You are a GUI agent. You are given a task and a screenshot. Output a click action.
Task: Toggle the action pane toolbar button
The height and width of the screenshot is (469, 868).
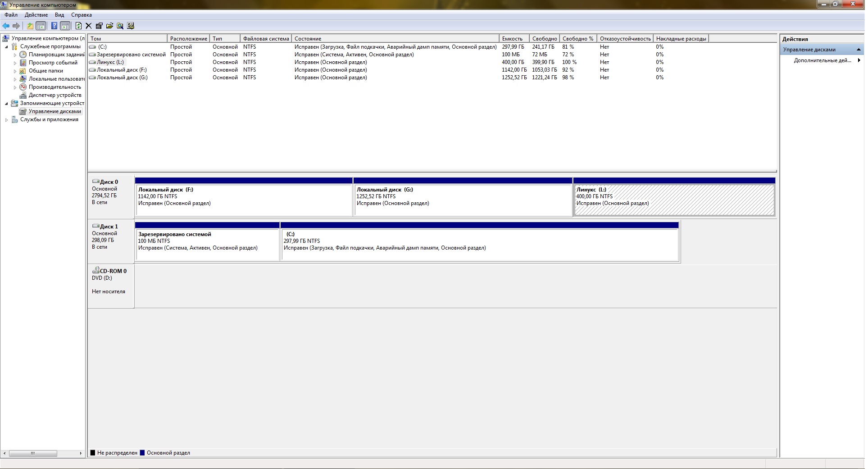point(66,26)
